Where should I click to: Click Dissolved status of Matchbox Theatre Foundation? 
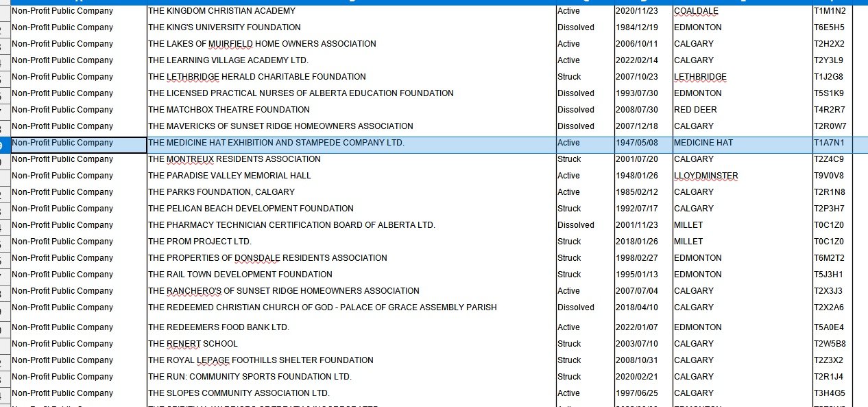coord(585,110)
